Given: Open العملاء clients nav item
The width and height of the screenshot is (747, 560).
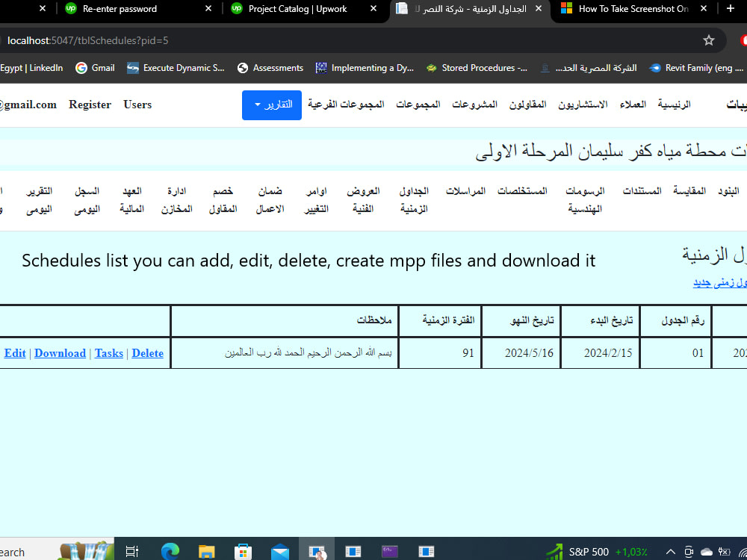Looking at the screenshot, I should (x=633, y=105).
